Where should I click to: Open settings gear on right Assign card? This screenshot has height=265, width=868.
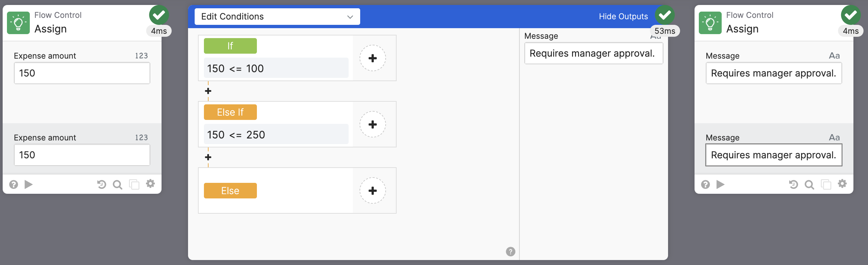842,184
